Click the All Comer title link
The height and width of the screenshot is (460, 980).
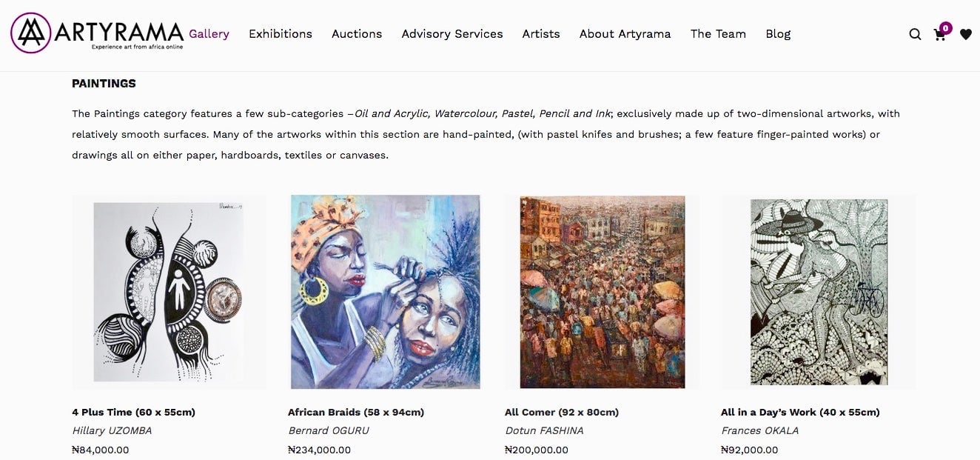(562, 412)
